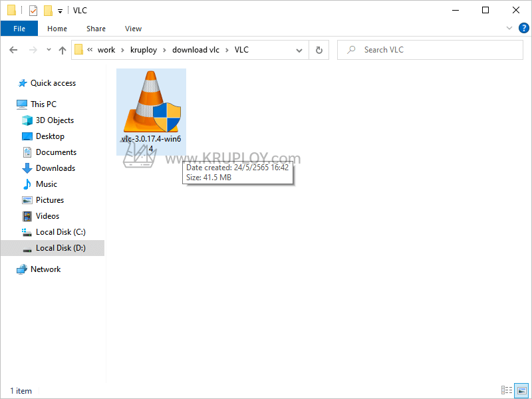Open Documents in navigation pane
The width and height of the screenshot is (532, 399).
(56, 152)
